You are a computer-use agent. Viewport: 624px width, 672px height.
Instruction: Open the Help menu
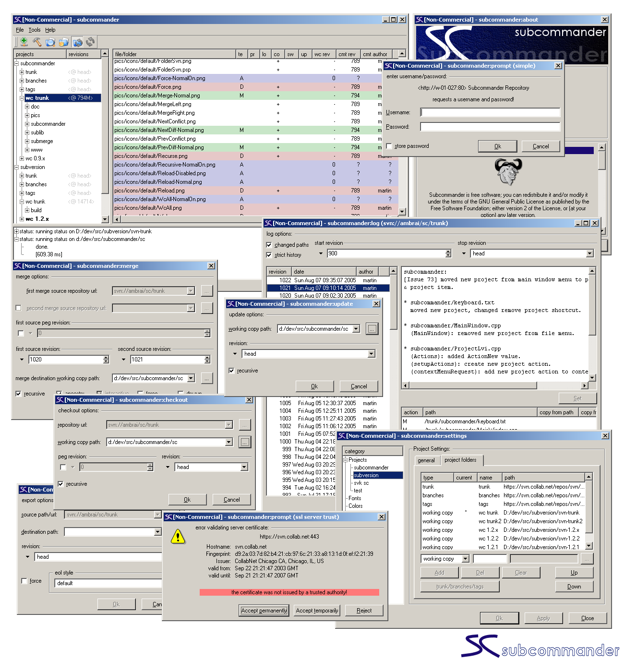tap(50, 30)
